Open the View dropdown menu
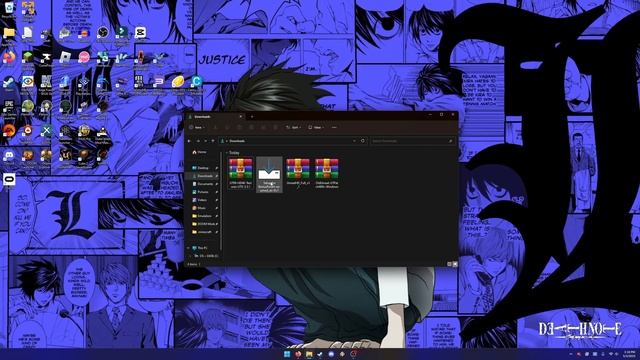640x360 pixels. pos(316,127)
